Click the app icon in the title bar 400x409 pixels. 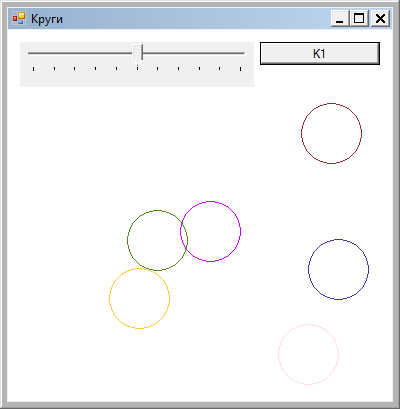[19, 18]
